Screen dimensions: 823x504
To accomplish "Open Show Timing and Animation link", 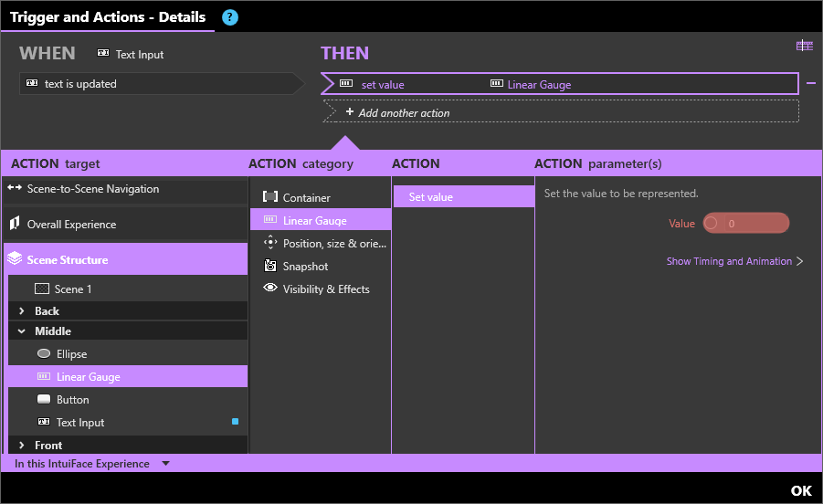I will [734, 261].
